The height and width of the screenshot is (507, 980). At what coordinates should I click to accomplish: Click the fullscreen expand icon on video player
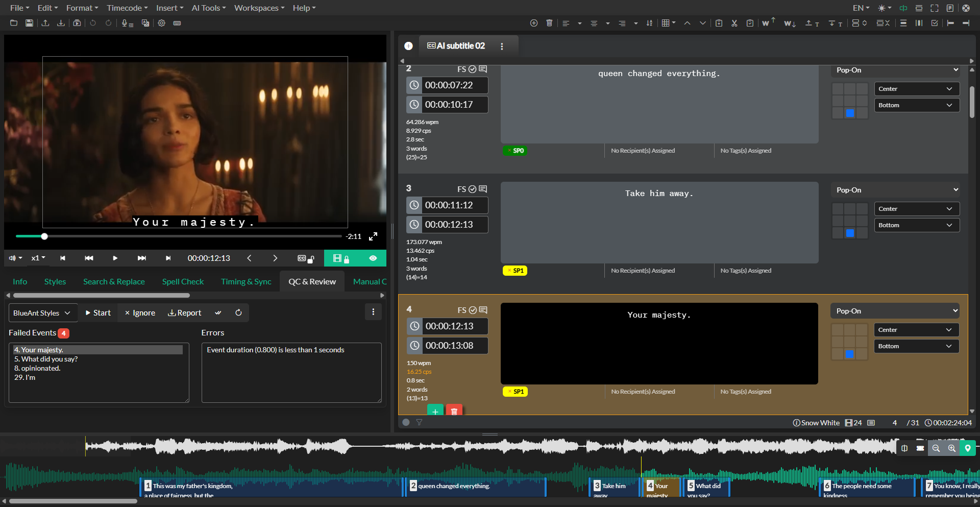point(373,236)
